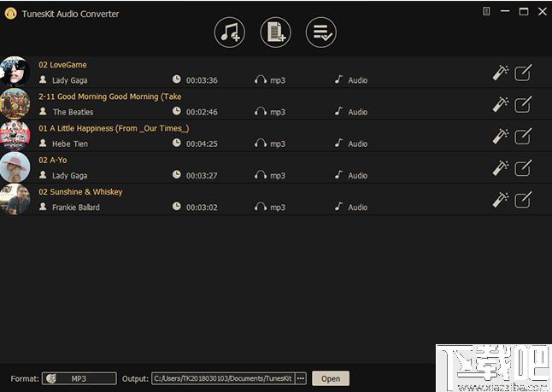Click duration 00:04:25

coord(202,143)
